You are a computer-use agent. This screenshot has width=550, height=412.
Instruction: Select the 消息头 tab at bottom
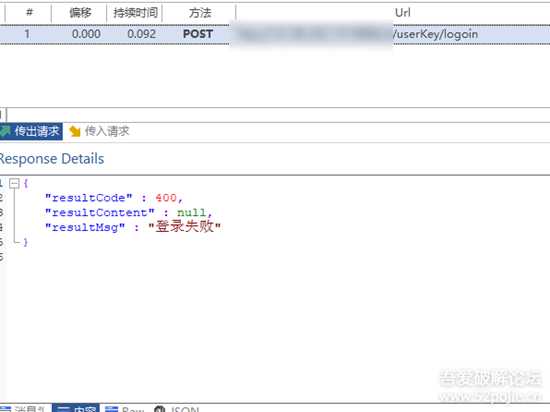pyautogui.click(x=24, y=409)
